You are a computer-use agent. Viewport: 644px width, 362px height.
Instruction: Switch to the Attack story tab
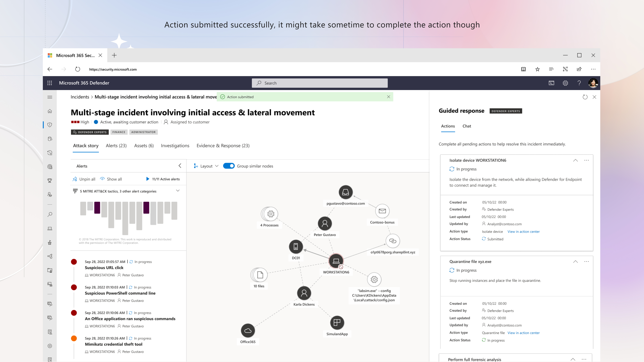coord(86,146)
